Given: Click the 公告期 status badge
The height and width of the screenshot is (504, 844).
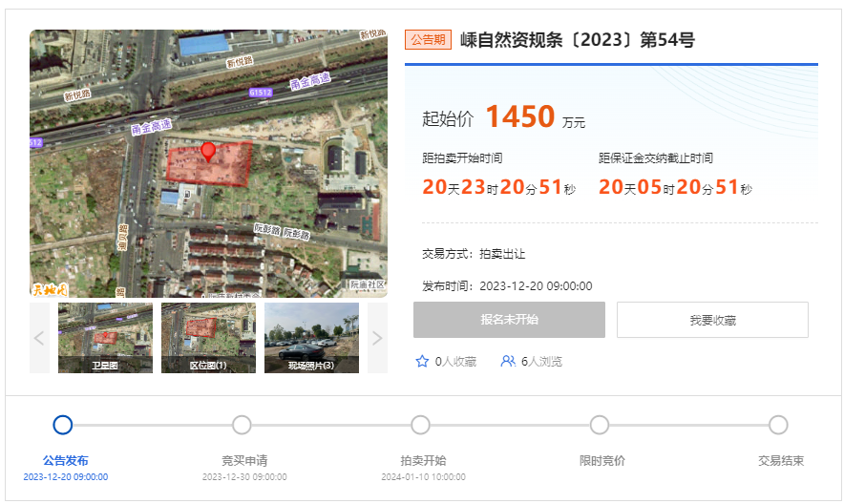Looking at the screenshot, I should click(x=428, y=40).
